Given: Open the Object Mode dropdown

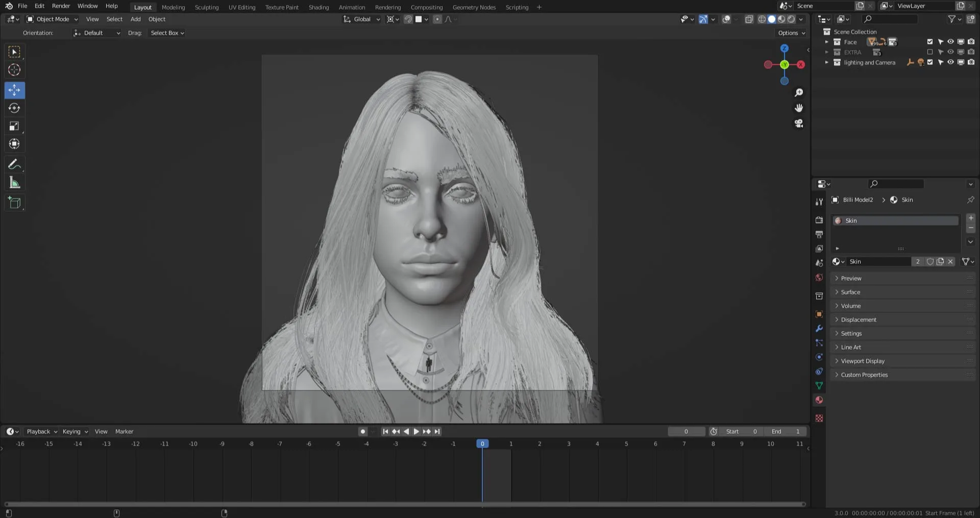Looking at the screenshot, I should tap(53, 19).
